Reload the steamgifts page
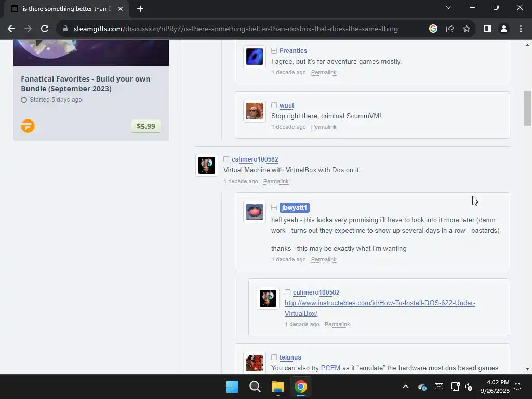532x399 pixels. click(45, 29)
